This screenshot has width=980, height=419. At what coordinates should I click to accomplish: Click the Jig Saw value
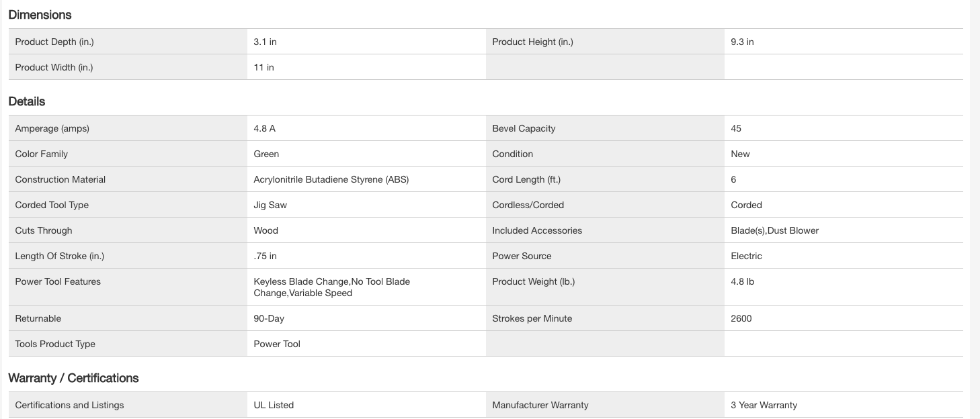coord(270,205)
